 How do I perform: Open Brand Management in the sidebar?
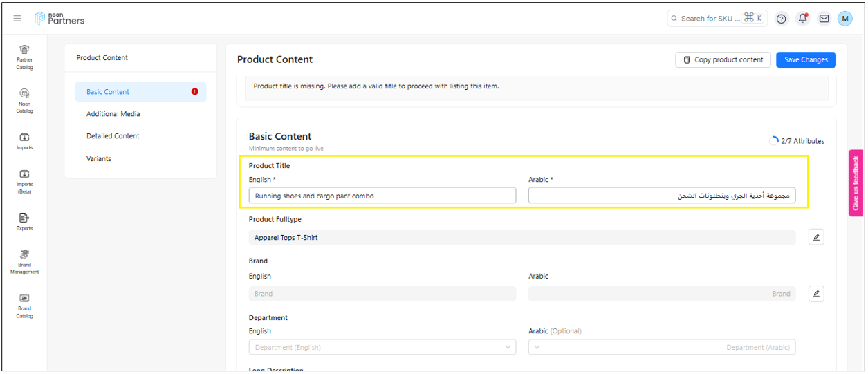click(x=24, y=261)
